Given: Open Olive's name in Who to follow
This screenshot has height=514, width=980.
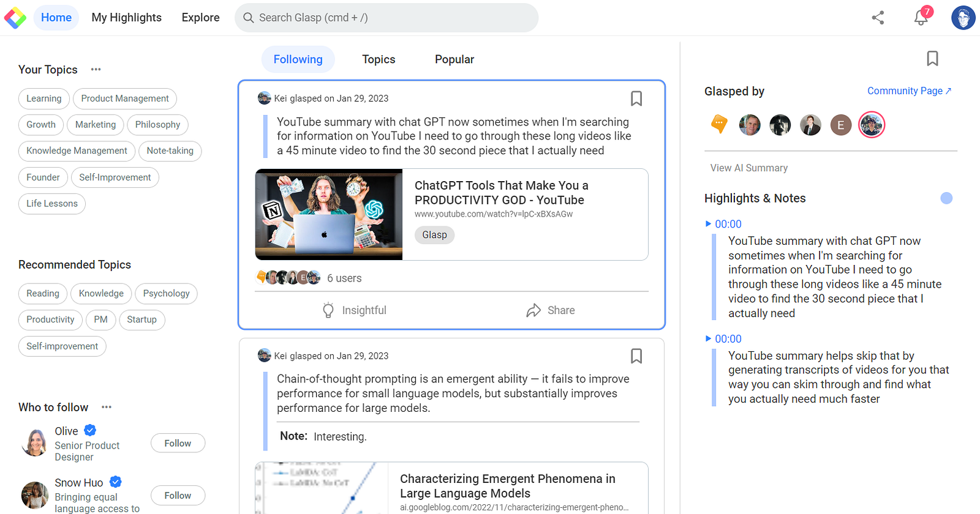Looking at the screenshot, I should 66,431.
